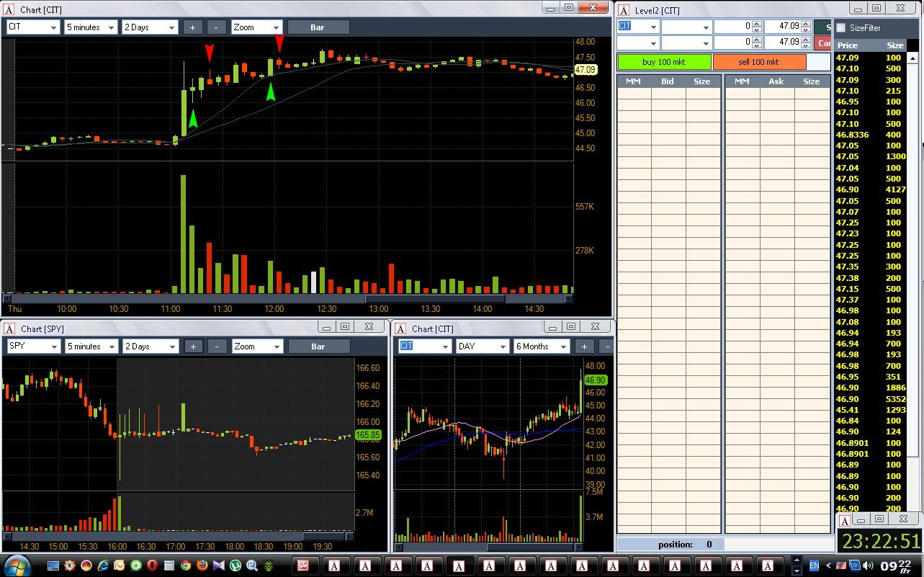Open the symbol dropdown in the daily CIT chart

425,346
